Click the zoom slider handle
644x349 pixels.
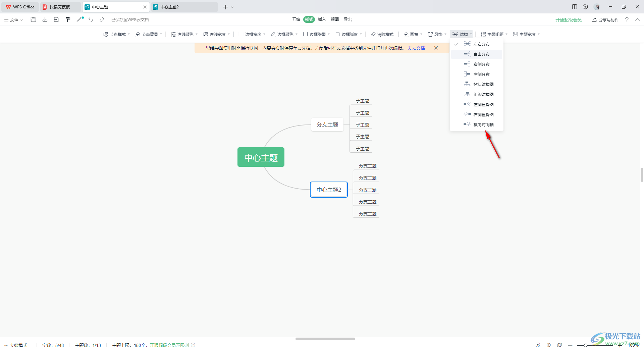tap(586, 345)
